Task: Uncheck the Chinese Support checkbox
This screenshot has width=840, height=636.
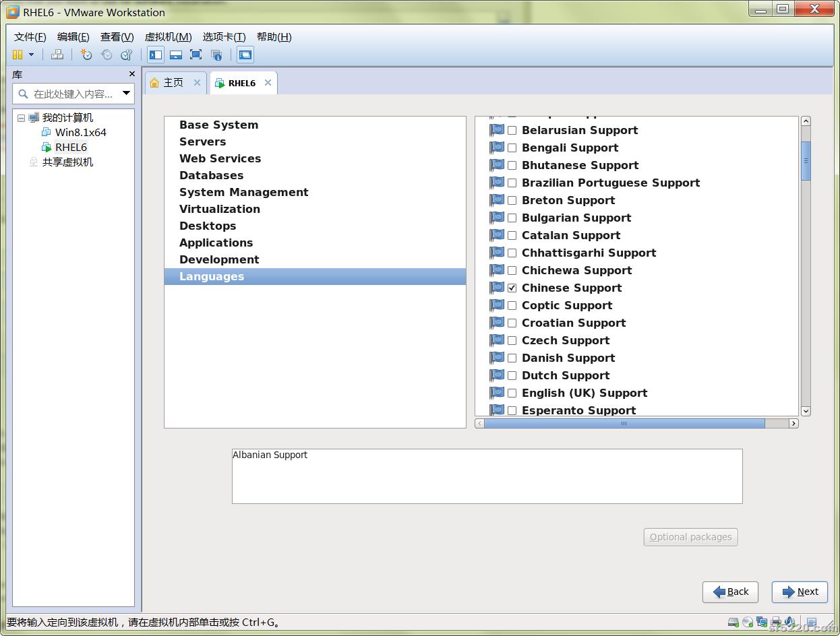Action: [512, 288]
